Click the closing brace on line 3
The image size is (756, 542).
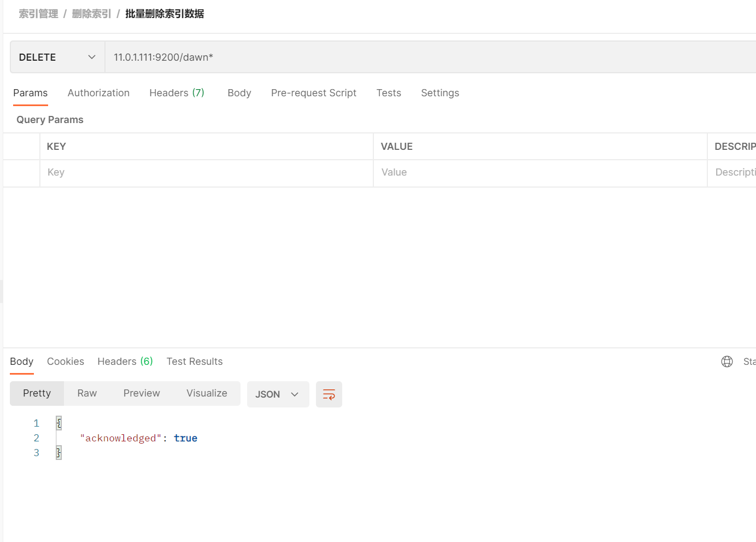pyautogui.click(x=58, y=453)
